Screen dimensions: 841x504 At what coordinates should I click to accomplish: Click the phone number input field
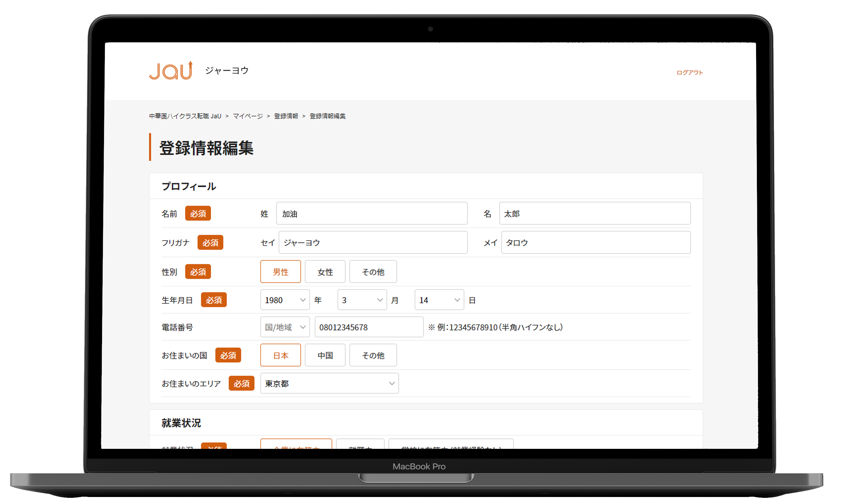[x=368, y=327]
